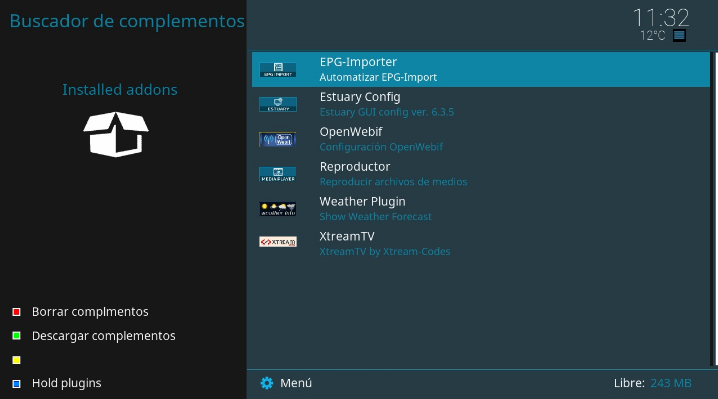Click the Hold plugins label
This screenshot has width=718, height=399.
tap(66, 383)
